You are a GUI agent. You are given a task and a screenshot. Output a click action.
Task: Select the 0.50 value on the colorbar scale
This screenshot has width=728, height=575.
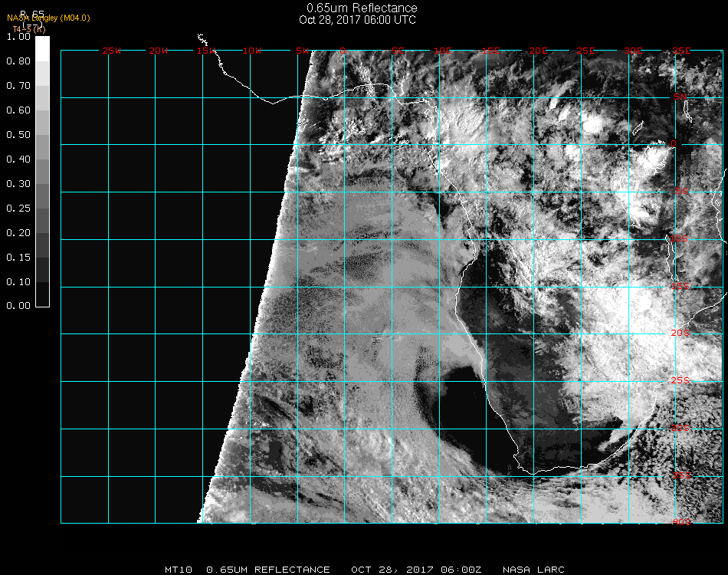coord(18,135)
